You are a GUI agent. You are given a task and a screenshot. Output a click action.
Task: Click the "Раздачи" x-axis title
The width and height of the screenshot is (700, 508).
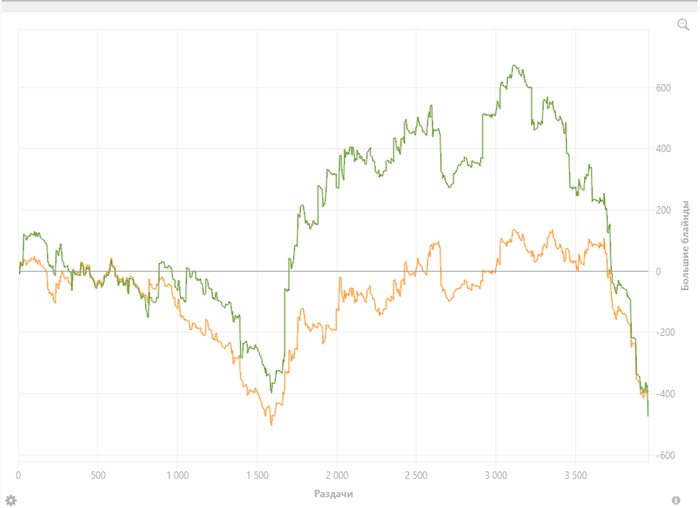(334, 493)
